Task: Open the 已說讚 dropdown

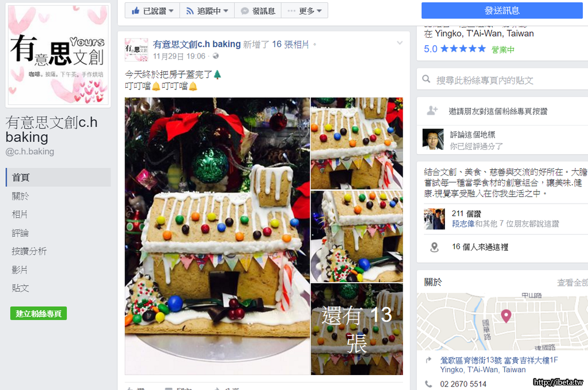Action: 152,10
